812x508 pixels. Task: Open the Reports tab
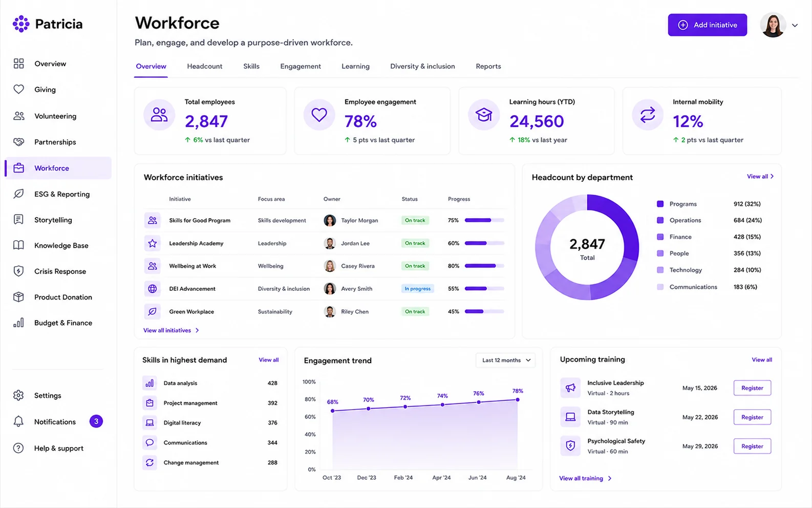[488, 66]
